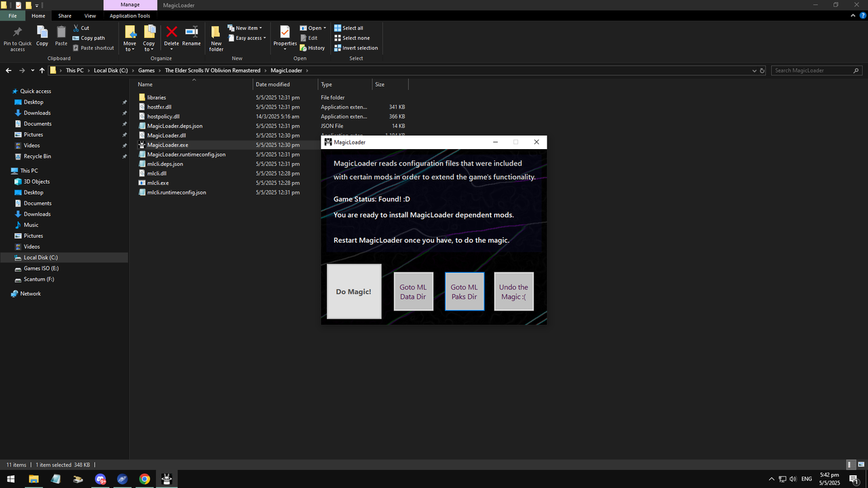The width and height of the screenshot is (868, 488).
Task: Click the Rename icon in Organize group
Action: (191, 36)
